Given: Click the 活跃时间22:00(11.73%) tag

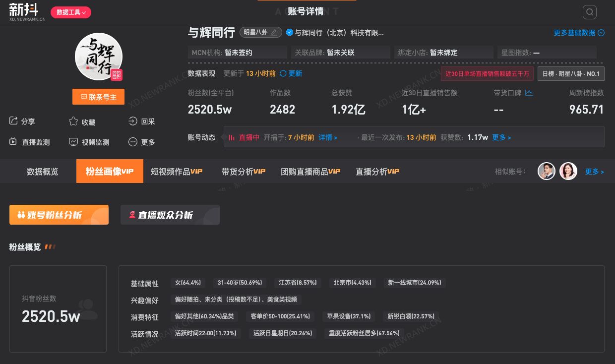Looking at the screenshot, I should [206, 333].
